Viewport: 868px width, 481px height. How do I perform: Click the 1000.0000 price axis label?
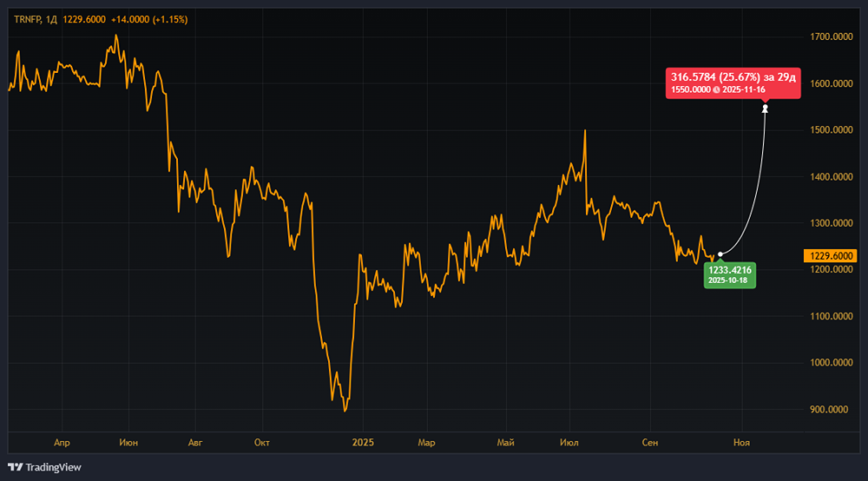(x=831, y=363)
